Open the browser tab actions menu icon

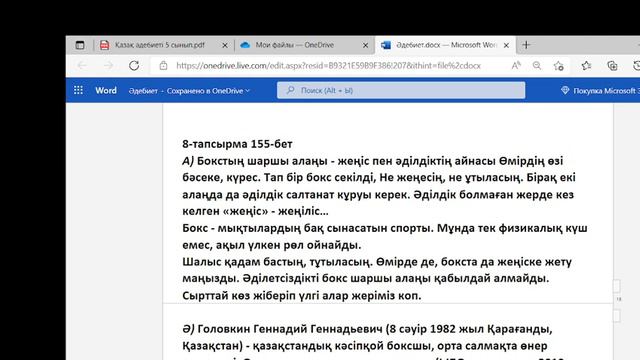point(80,45)
